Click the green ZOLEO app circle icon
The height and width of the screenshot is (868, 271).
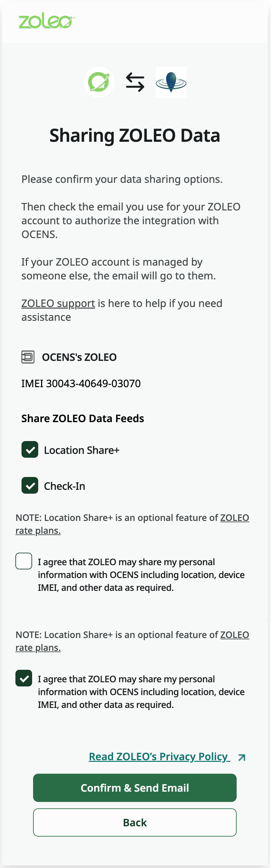(x=99, y=82)
